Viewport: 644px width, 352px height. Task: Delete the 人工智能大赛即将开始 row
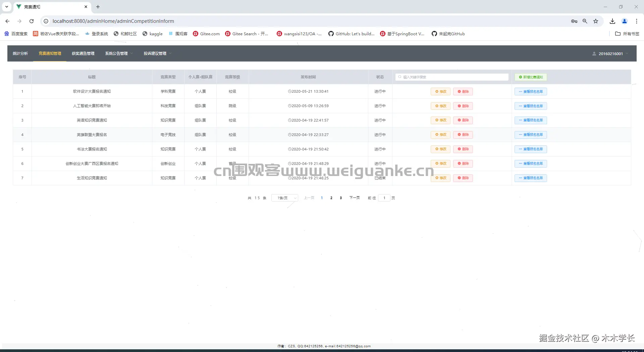[x=463, y=106]
